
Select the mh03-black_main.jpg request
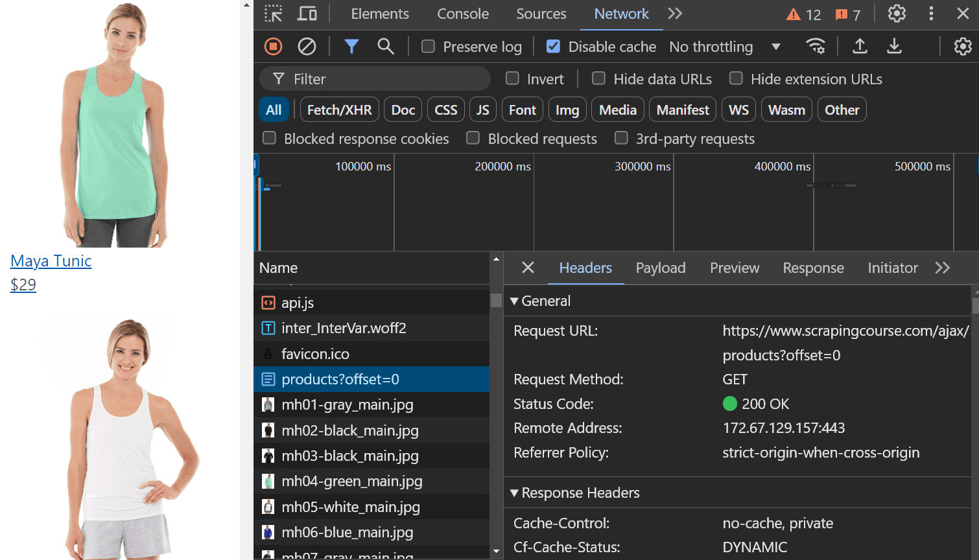(372, 456)
